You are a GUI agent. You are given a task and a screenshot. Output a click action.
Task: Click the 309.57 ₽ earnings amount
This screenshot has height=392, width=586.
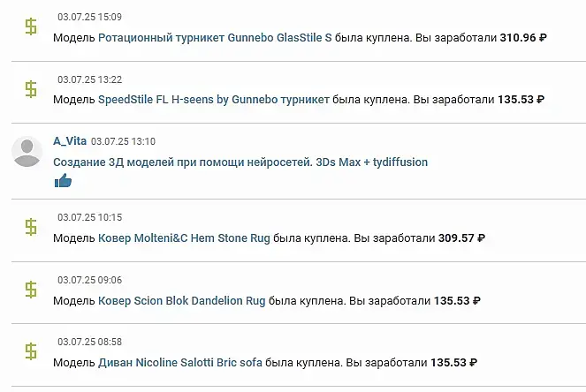pyautogui.click(x=460, y=238)
